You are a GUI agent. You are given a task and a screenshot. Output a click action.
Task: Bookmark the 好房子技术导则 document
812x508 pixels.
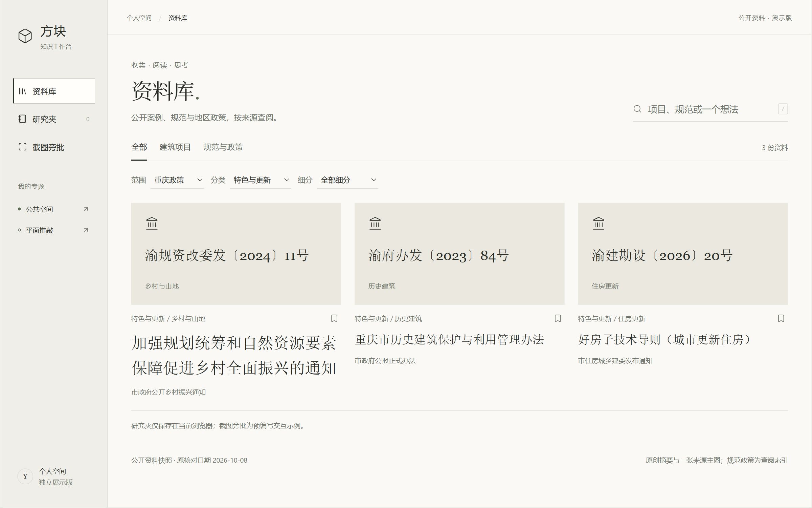tap(781, 318)
